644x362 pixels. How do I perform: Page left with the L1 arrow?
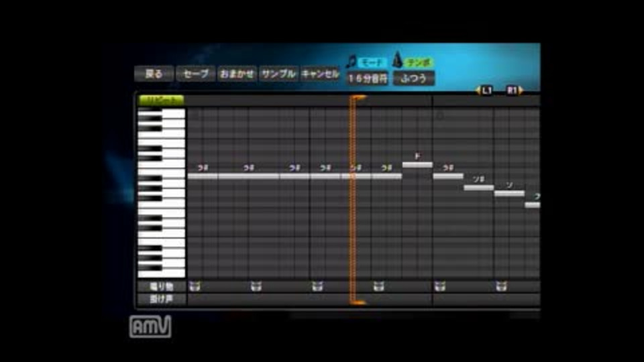pyautogui.click(x=484, y=90)
